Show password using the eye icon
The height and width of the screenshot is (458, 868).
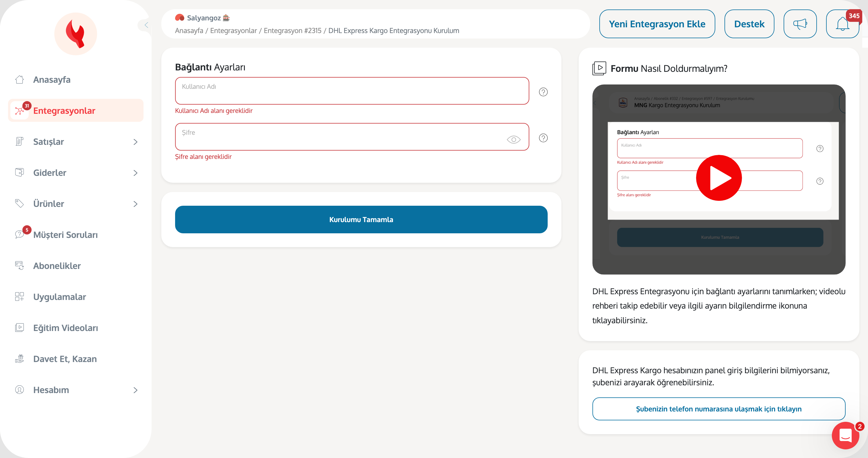(x=514, y=140)
